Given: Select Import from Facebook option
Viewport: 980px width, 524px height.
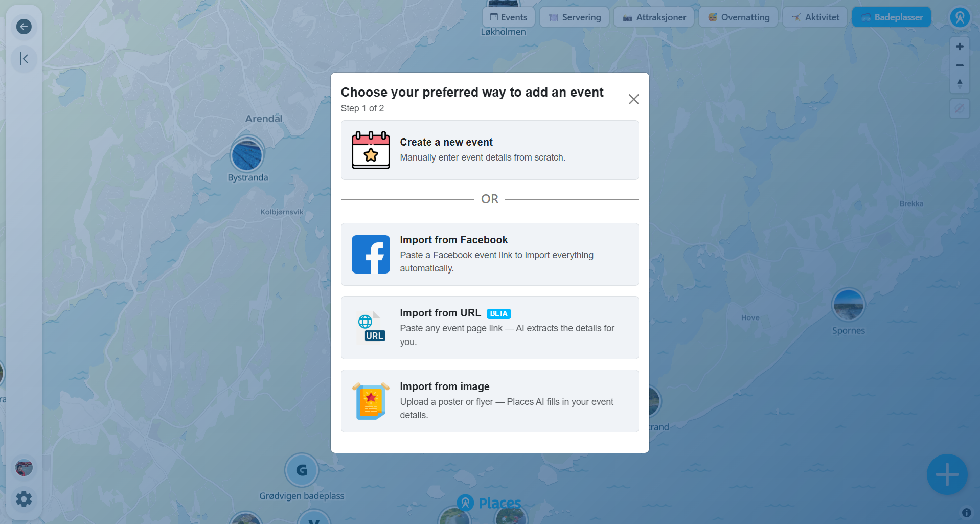Looking at the screenshot, I should (x=490, y=254).
